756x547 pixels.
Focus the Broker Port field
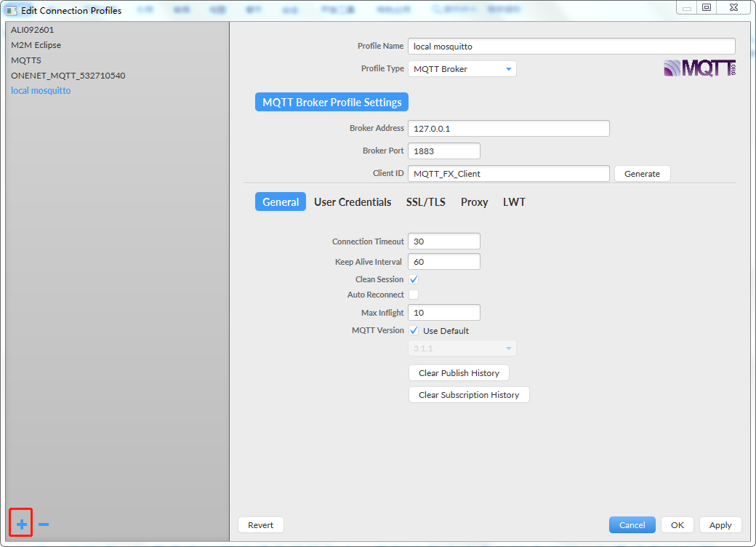click(444, 151)
